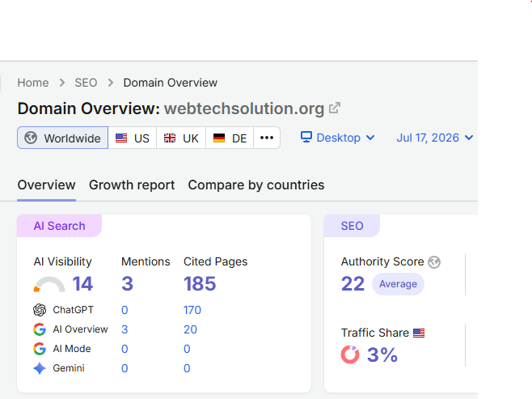
Task: Click the AI Overview row label
Action: point(80,329)
